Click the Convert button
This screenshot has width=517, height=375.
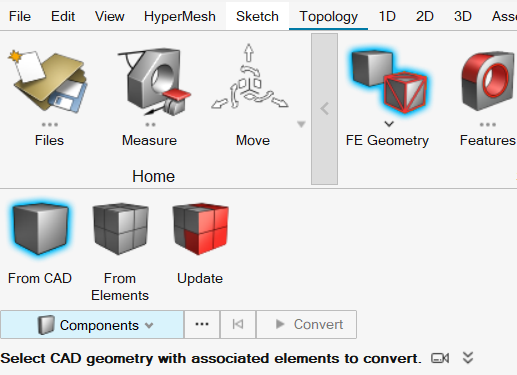pyautogui.click(x=306, y=324)
